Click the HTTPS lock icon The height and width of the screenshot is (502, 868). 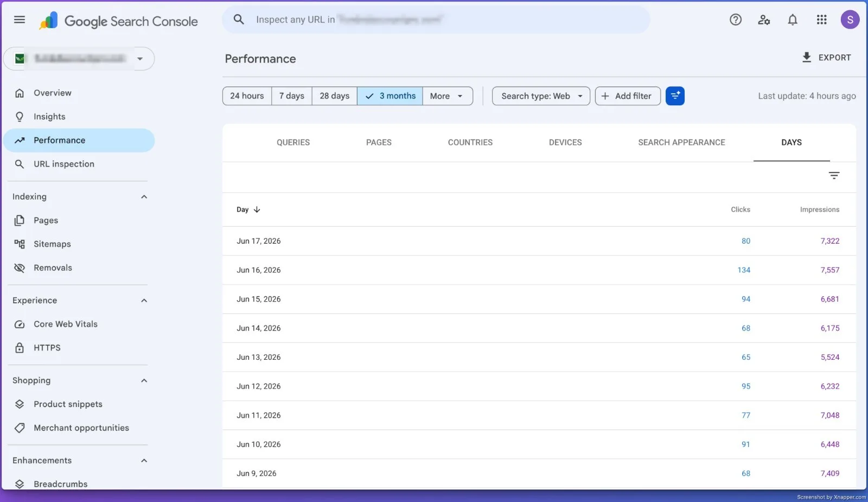[x=20, y=348]
